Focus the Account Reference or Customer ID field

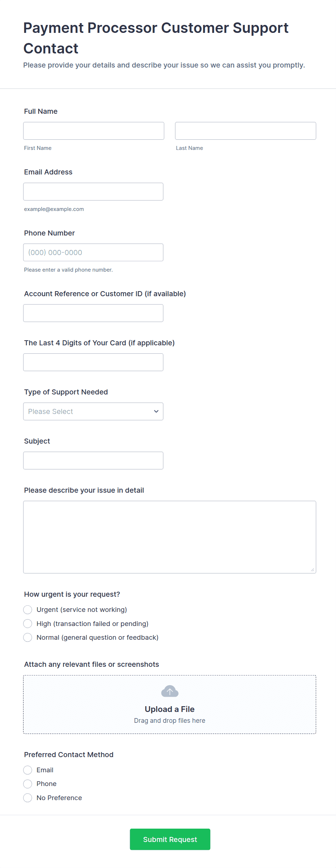point(93,313)
